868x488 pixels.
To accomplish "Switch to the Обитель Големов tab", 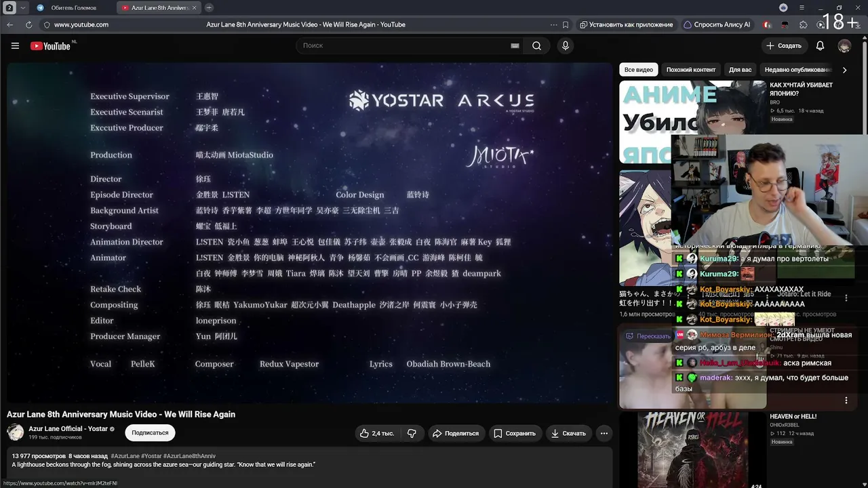I will tap(73, 7).
